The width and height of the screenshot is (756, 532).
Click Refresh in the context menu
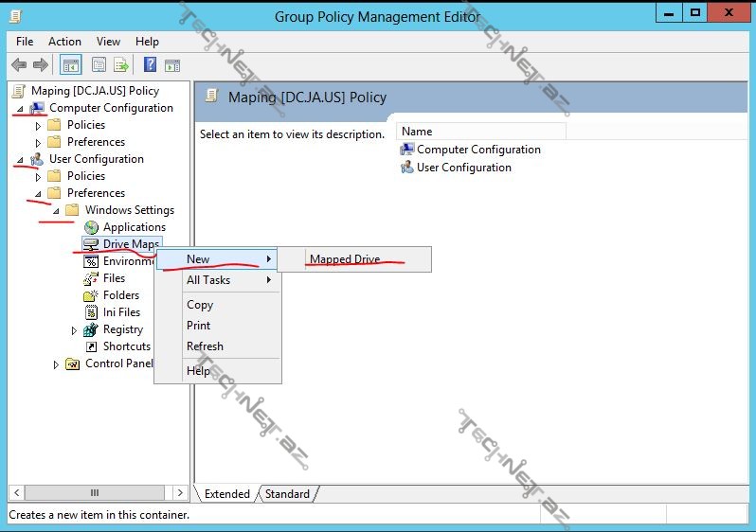205,346
